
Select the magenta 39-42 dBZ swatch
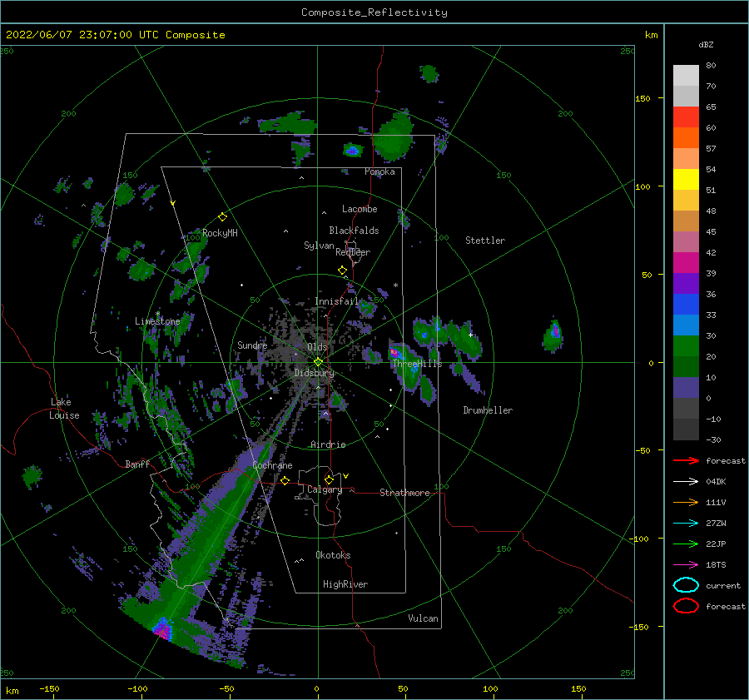coord(686,262)
